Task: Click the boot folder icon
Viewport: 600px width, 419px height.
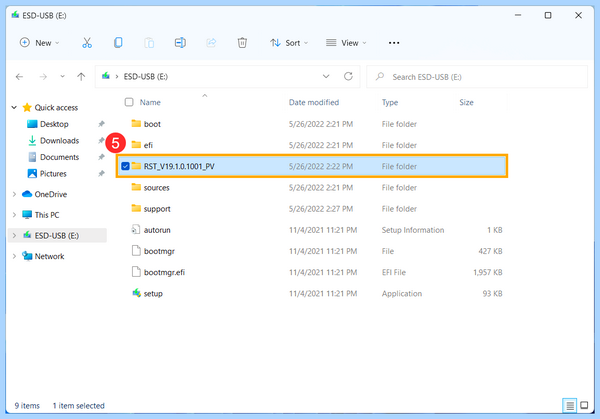Action: (x=136, y=123)
